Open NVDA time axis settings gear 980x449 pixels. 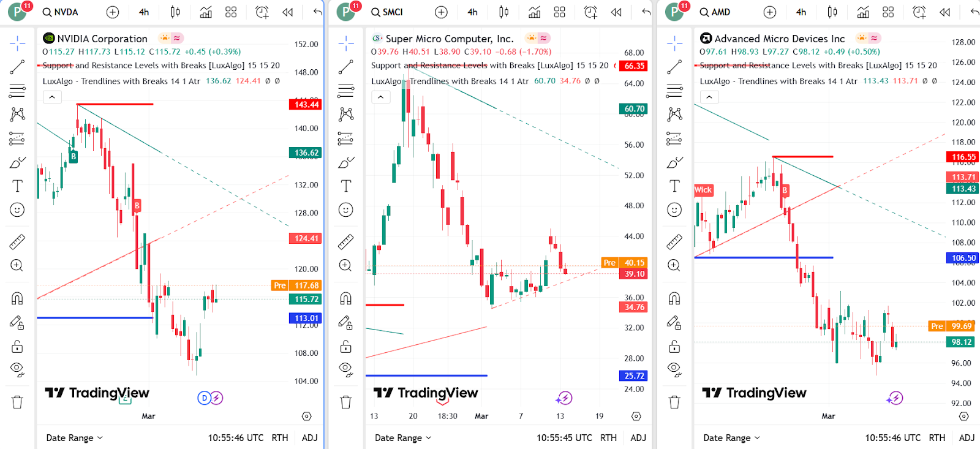[x=307, y=416]
